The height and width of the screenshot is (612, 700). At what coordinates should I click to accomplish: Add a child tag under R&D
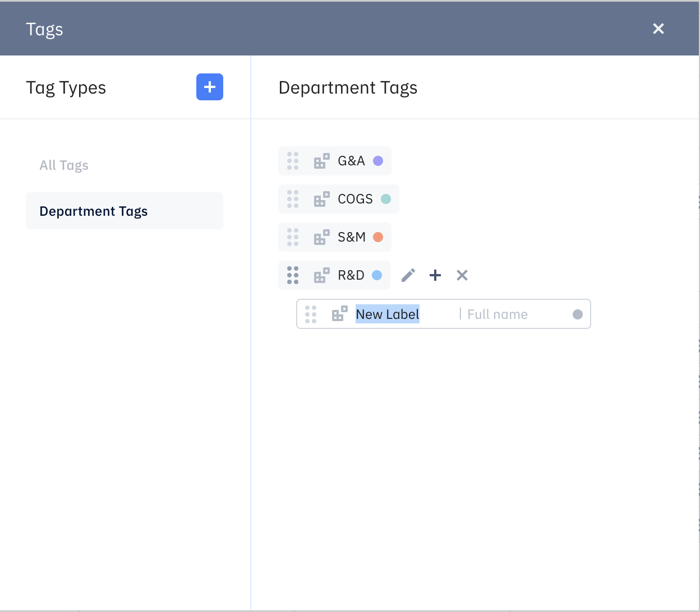pos(435,275)
